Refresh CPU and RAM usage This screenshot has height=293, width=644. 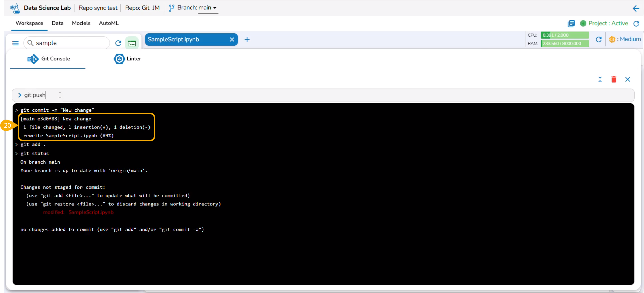pyautogui.click(x=599, y=39)
